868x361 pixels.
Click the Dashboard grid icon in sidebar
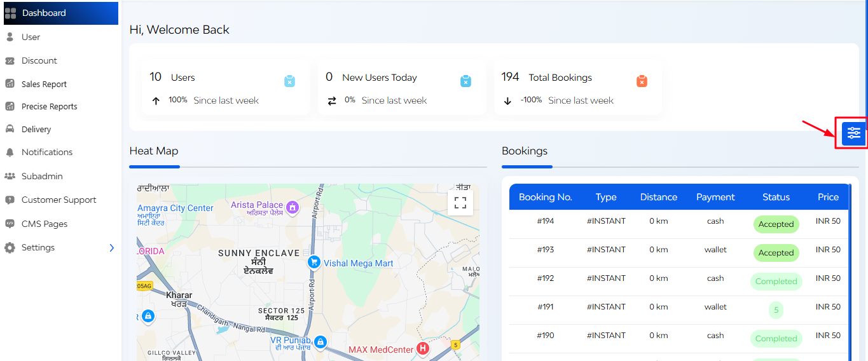pyautogui.click(x=10, y=13)
